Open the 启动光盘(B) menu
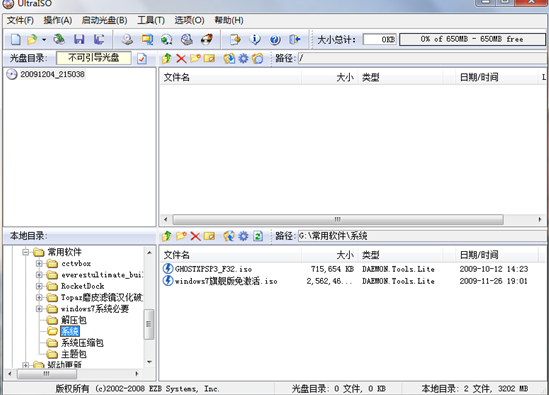549x395 pixels. 104,20
